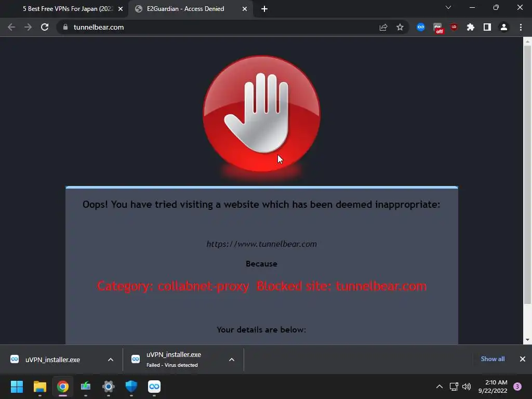Open the Settings gear in taskbar
This screenshot has height=399, width=532.
tap(109, 387)
